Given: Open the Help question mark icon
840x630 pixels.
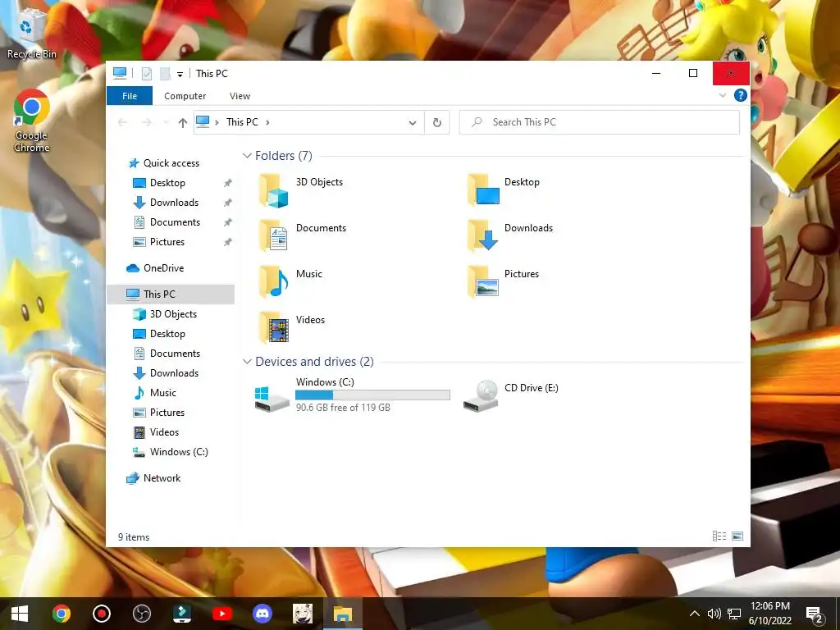Looking at the screenshot, I should click(x=741, y=95).
